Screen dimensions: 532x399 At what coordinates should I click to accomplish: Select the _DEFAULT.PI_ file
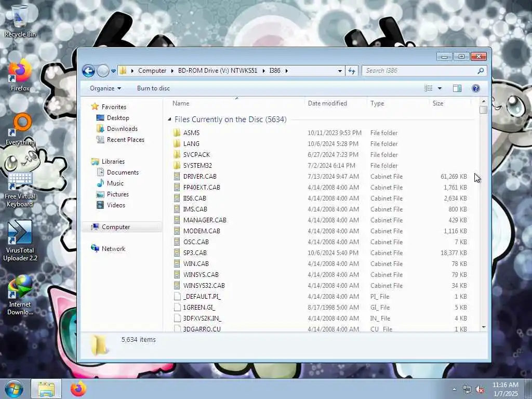point(202,296)
